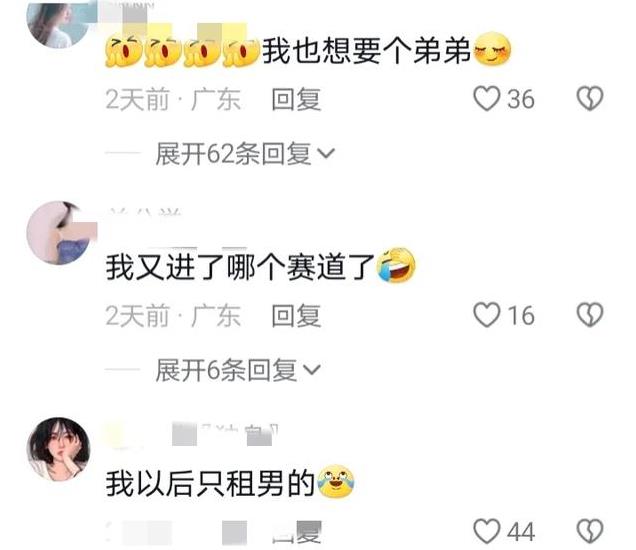636x550 pixels.
Task: Open third commenter's dark-haired avatar profile
Action: tap(59, 449)
